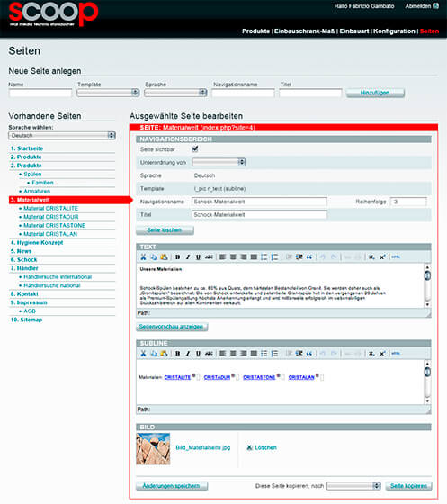This screenshot has height=504, width=447.
Task: Open the Bild_Materialseite.jpg file link
Action: coord(203,447)
